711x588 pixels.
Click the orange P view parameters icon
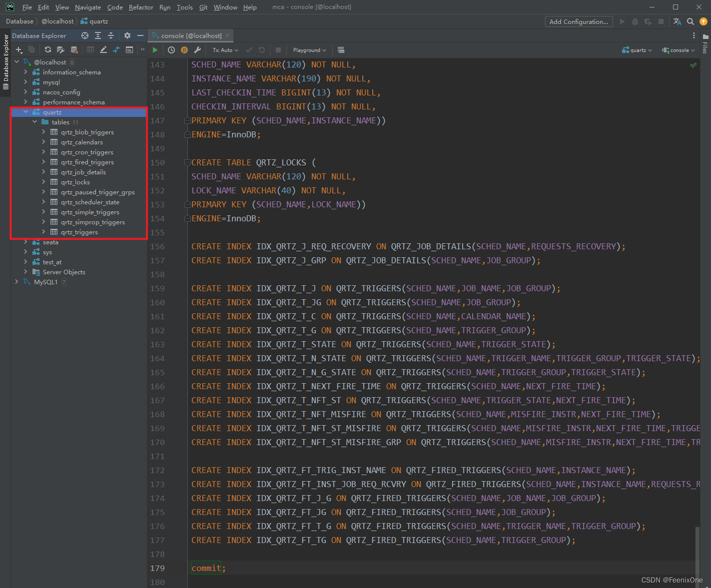click(x=184, y=50)
